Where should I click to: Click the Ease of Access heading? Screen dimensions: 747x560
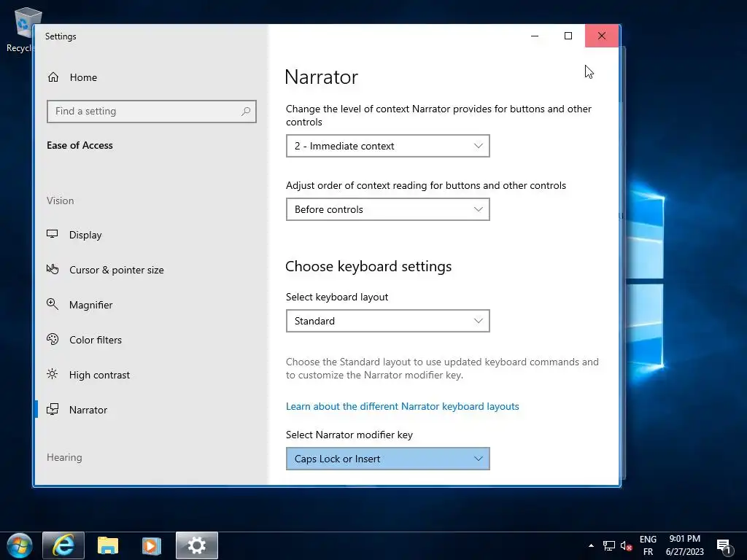click(80, 145)
